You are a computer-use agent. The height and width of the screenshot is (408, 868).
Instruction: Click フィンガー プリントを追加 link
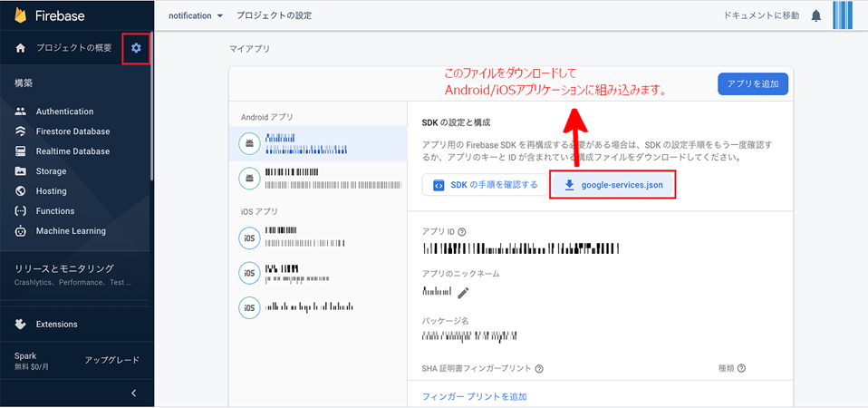point(475,396)
